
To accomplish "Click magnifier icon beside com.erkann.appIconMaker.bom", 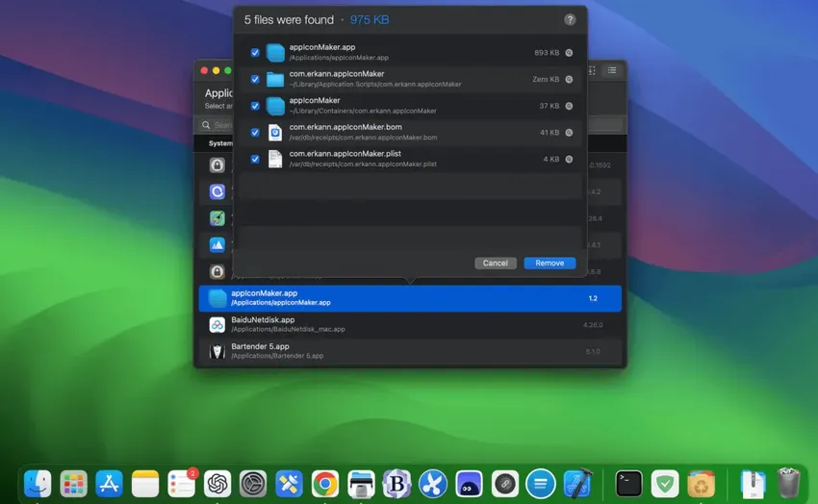I will click(x=570, y=133).
